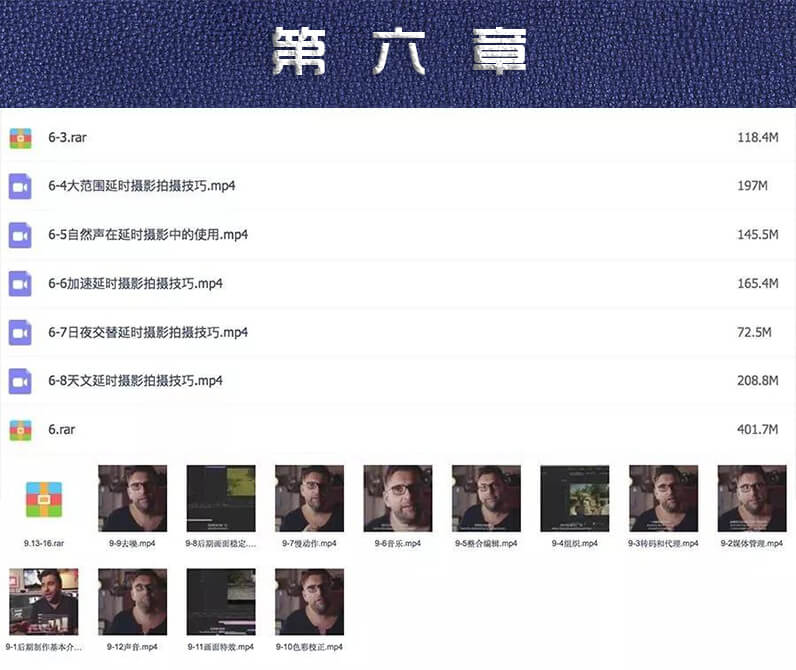
Task: Click the 9-11画面特效.mp4 thumbnail
Action: [221, 602]
